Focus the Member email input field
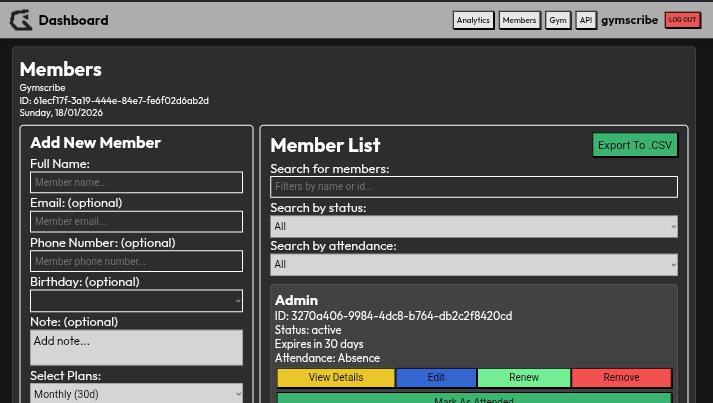 coord(136,222)
